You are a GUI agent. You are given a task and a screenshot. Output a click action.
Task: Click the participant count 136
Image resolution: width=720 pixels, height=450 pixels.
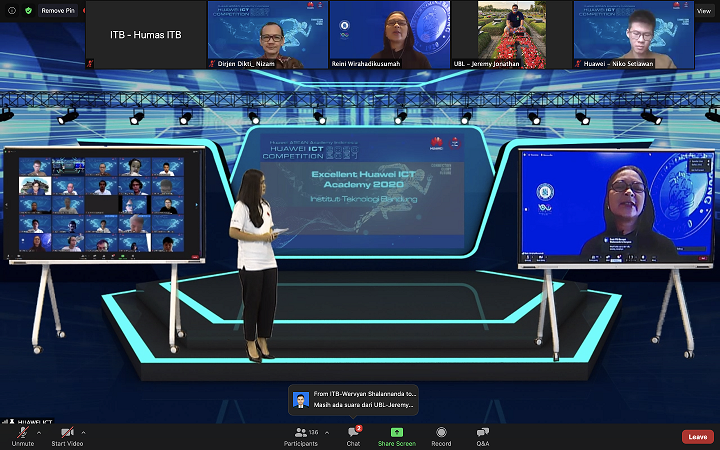(x=314, y=433)
